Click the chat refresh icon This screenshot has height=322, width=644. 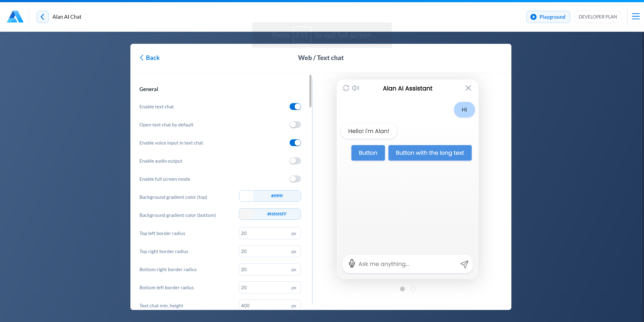tap(346, 88)
